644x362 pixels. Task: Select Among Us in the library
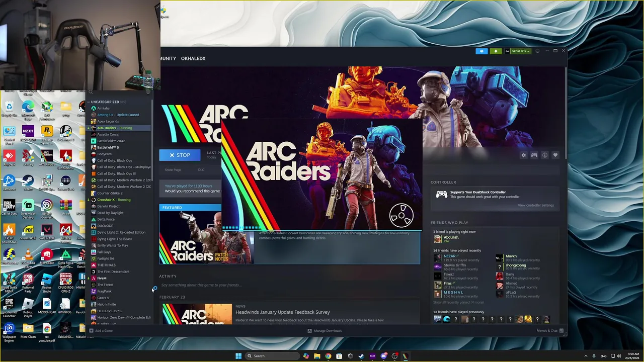tap(115, 115)
